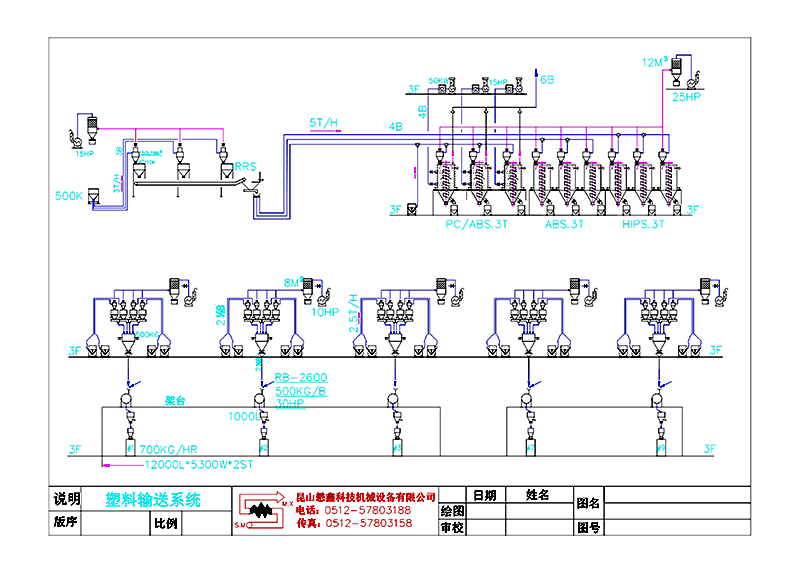Select the HIPS.3T silo label
Viewport: 800px width, 571px height.
(x=644, y=225)
